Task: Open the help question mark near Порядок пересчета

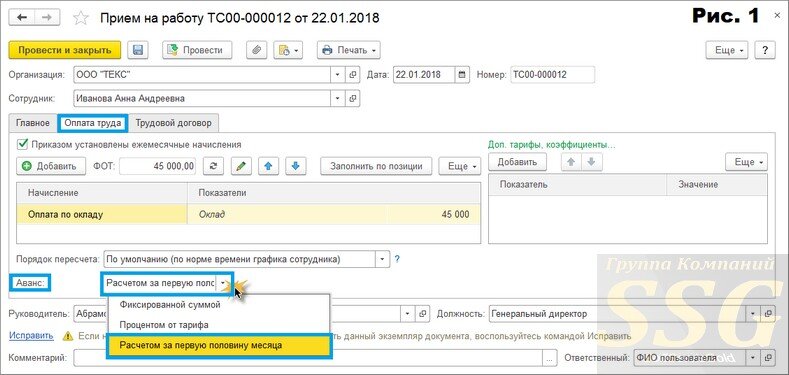Action: pos(397,260)
